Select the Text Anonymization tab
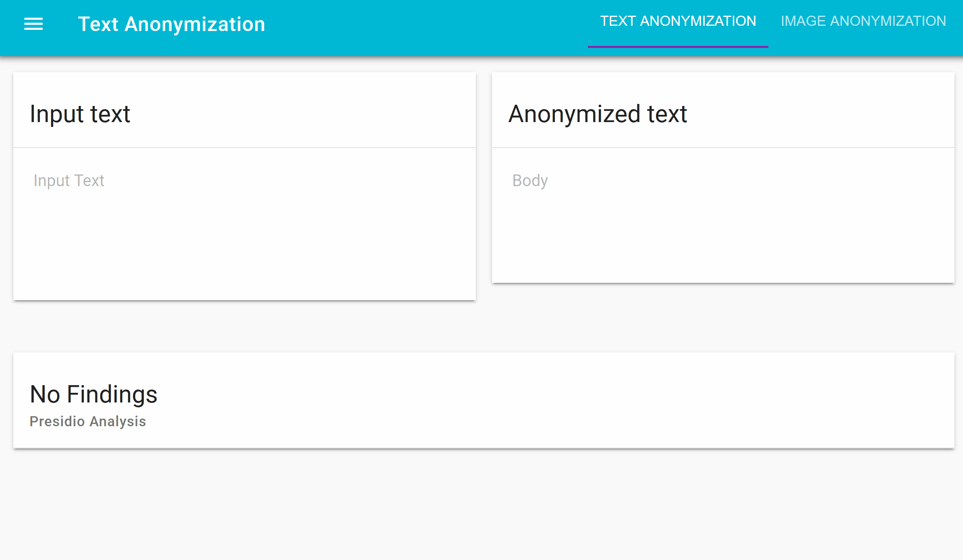Viewport: 963px width, 560px height. (678, 21)
